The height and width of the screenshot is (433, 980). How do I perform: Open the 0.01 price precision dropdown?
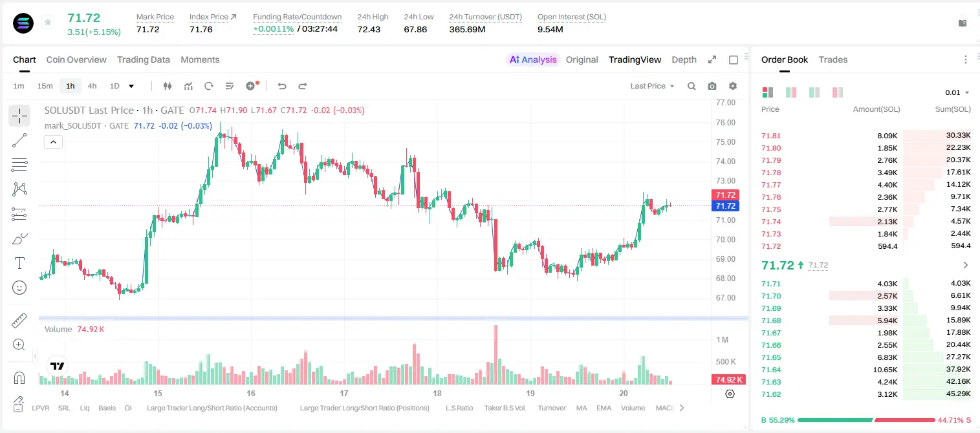coord(957,92)
